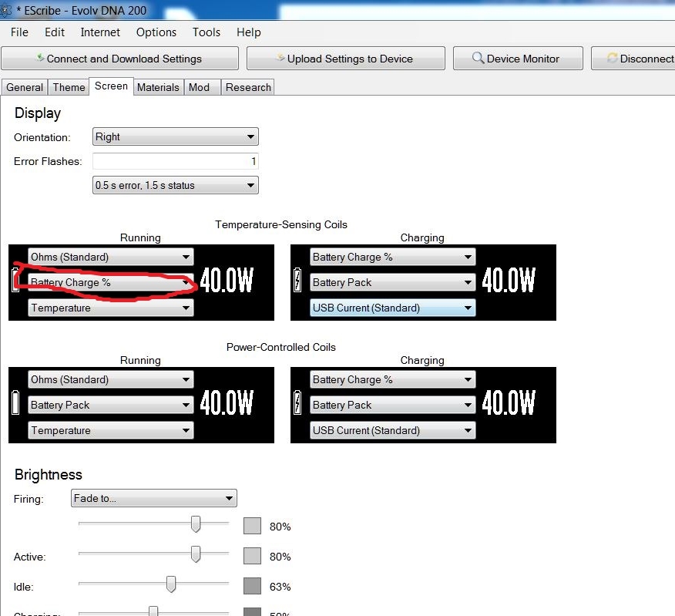Screen dimensions: 675x616
Task: Switch to the Theme tab
Action: coord(69,87)
